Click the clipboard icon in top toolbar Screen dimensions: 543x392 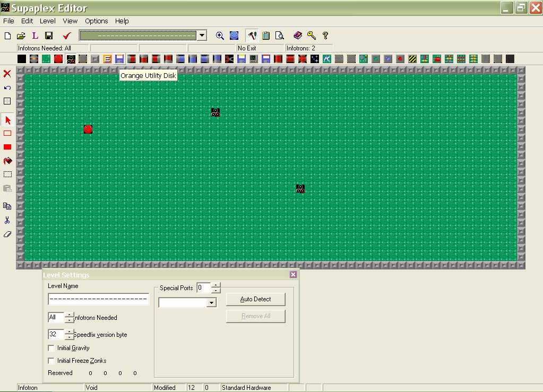tap(266, 36)
